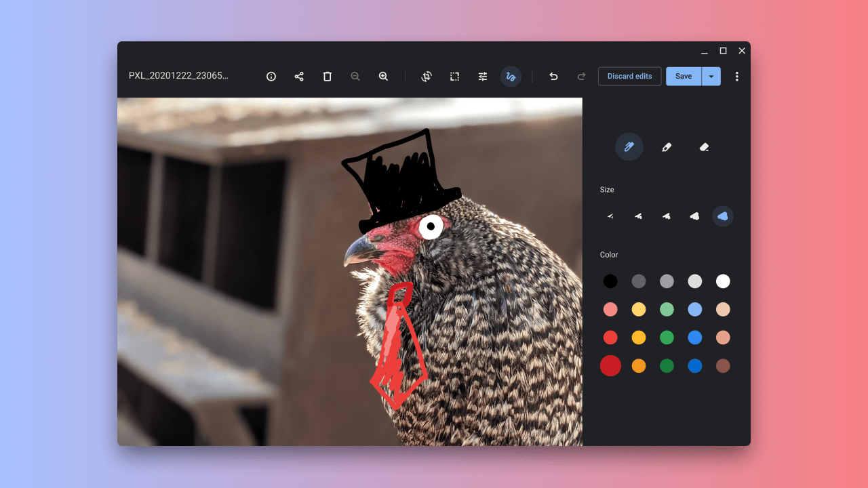This screenshot has height=488, width=868.
Task: Click the chicken photo canvas
Action: coord(350,272)
